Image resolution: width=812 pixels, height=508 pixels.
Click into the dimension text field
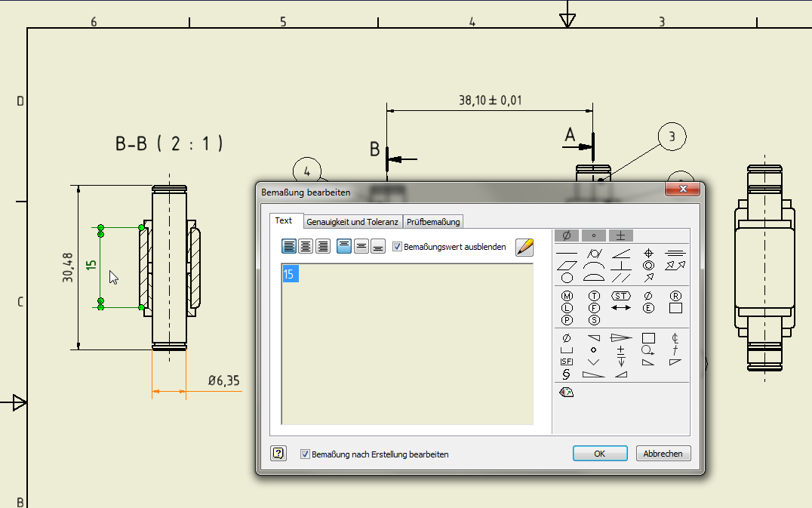click(x=407, y=344)
